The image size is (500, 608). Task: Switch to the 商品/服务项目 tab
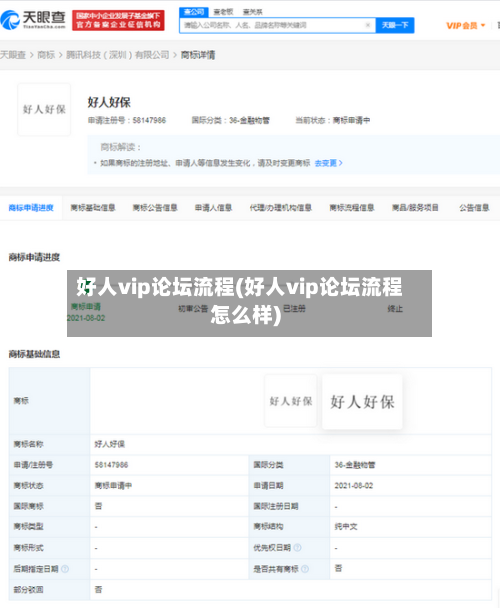click(415, 208)
